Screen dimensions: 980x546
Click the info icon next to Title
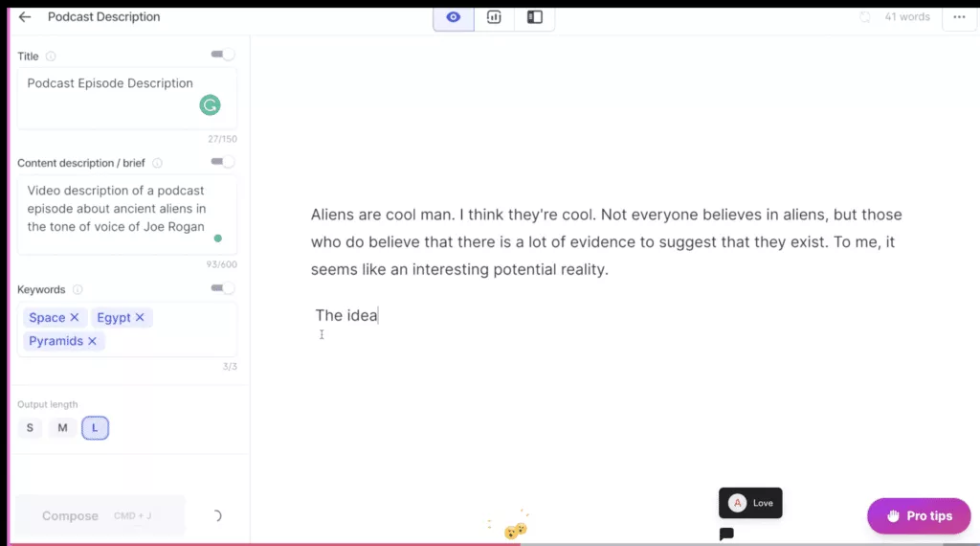[51, 57]
